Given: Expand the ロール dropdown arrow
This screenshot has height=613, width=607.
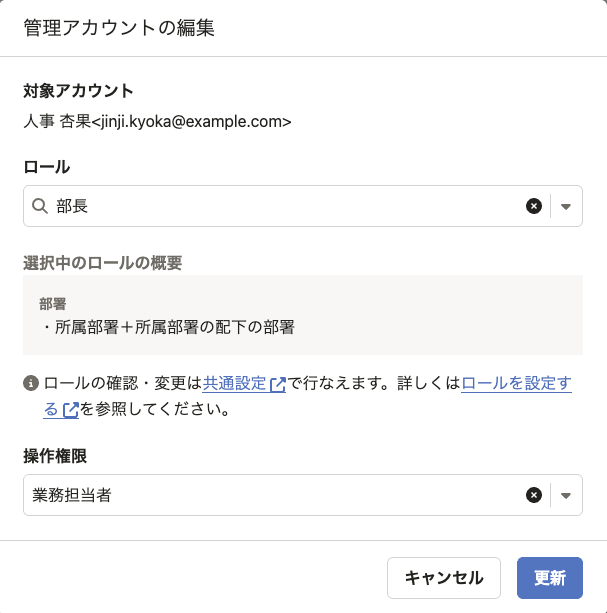Looking at the screenshot, I should (x=566, y=206).
